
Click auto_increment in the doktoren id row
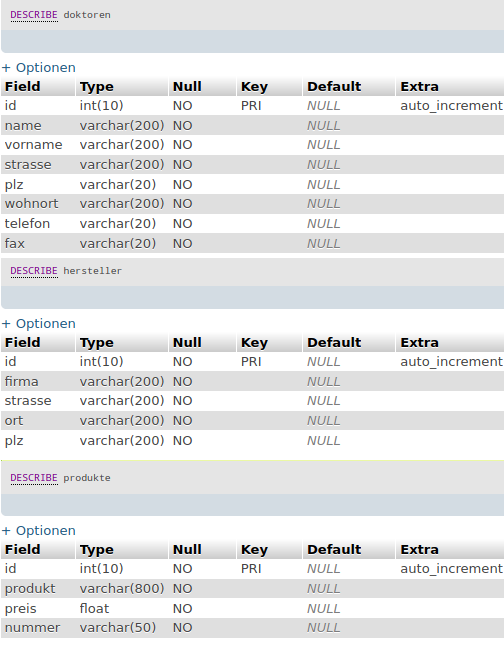451,106
